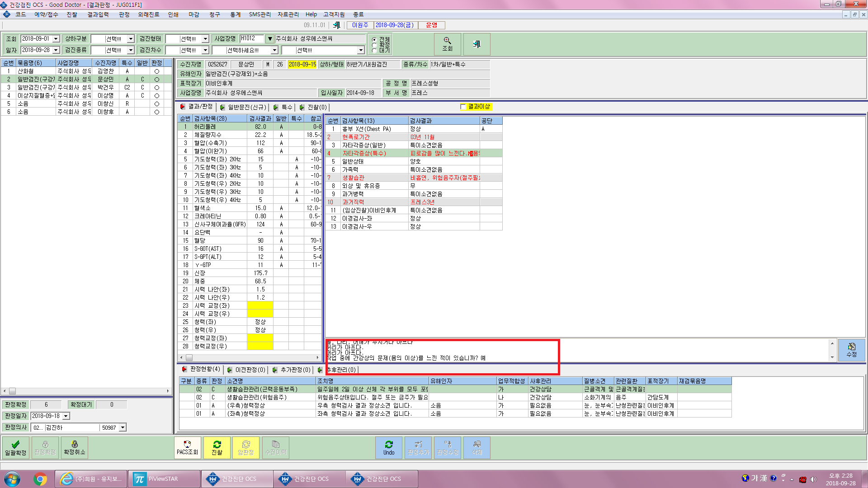This screenshot has width=868, height=488.
Task: Open PACS조회 viewer icon
Action: click(187, 447)
